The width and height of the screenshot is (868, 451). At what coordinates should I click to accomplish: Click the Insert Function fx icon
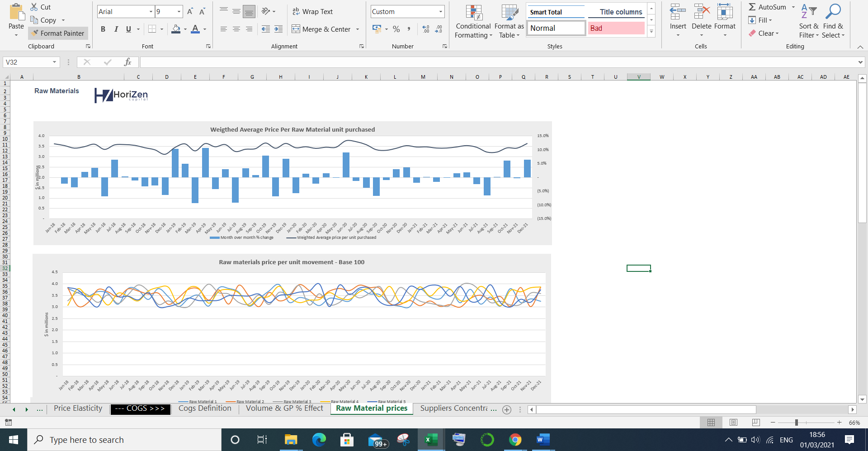coord(127,62)
